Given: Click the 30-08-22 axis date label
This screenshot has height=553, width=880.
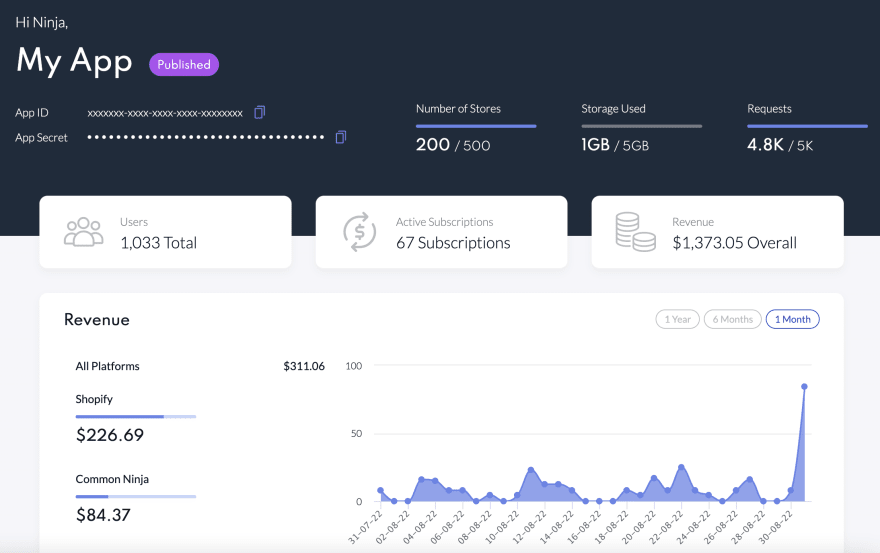Looking at the screenshot, I should pos(776,527).
